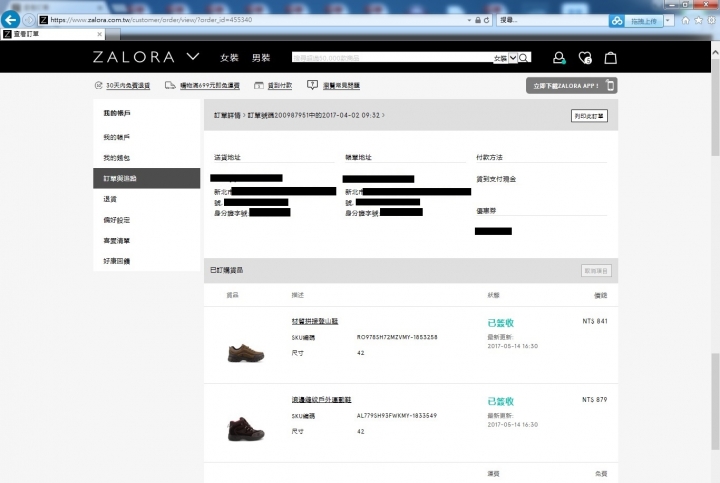
Task: Click the browser favorites star icon
Action: pyautogui.click(x=698, y=20)
